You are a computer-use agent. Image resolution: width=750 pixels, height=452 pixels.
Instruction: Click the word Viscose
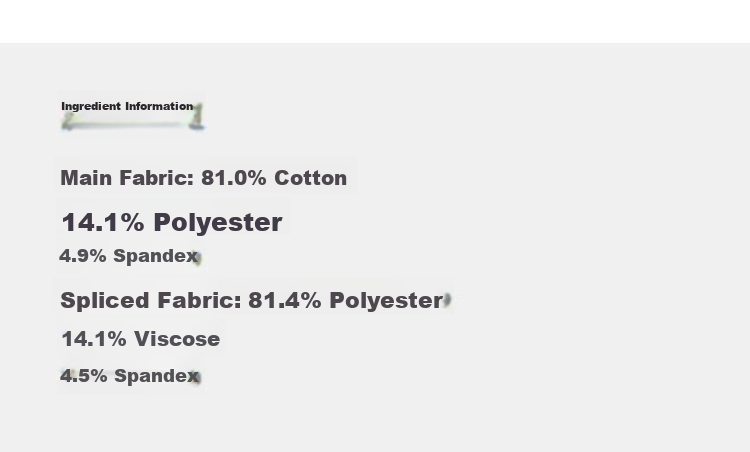(177, 339)
